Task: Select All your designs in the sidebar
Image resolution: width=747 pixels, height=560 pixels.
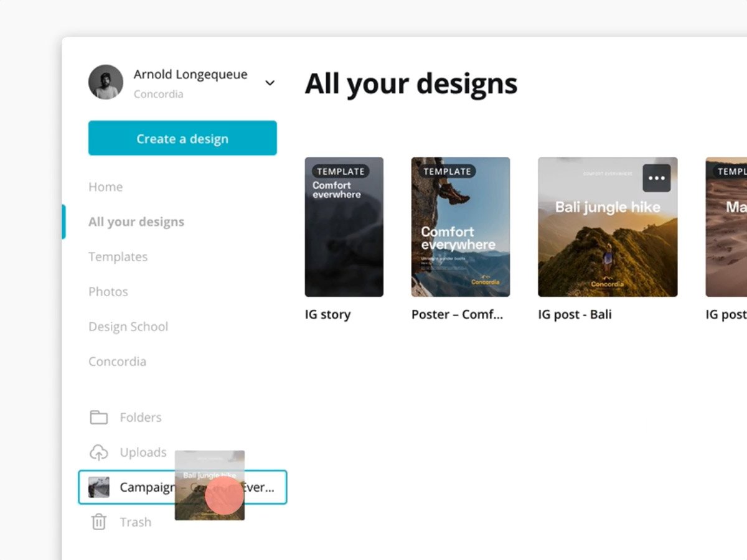Action: 136,222
